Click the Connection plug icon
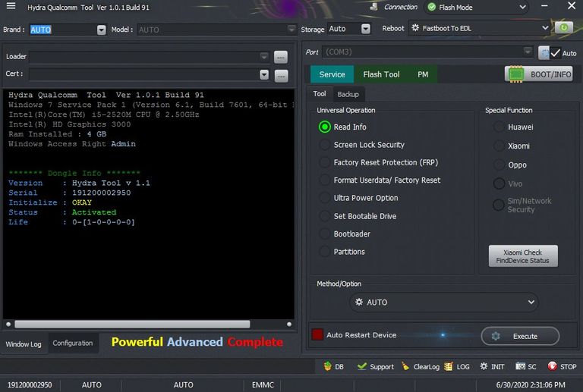Viewport: 583px width, 392px height. pyautogui.click(x=374, y=7)
